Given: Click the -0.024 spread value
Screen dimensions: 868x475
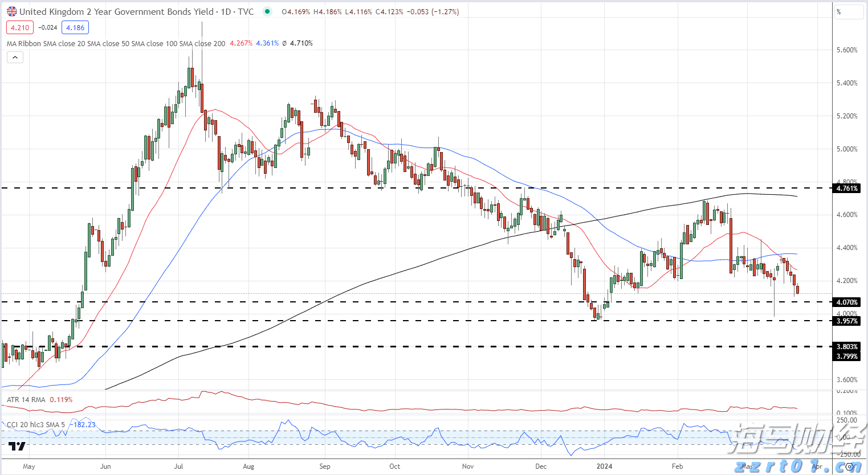Looking at the screenshot, I should (x=47, y=27).
